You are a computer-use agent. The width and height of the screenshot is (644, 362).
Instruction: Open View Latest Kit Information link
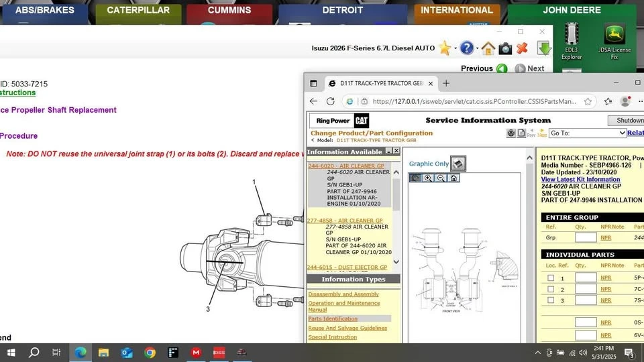click(x=580, y=180)
